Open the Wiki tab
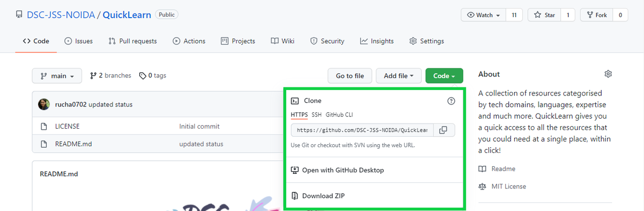The height and width of the screenshot is (211, 644). tap(283, 41)
